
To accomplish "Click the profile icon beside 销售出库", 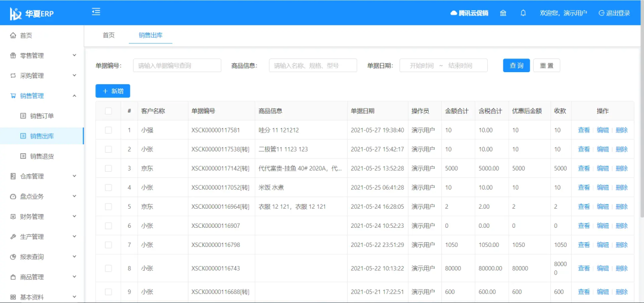I will (23, 136).
